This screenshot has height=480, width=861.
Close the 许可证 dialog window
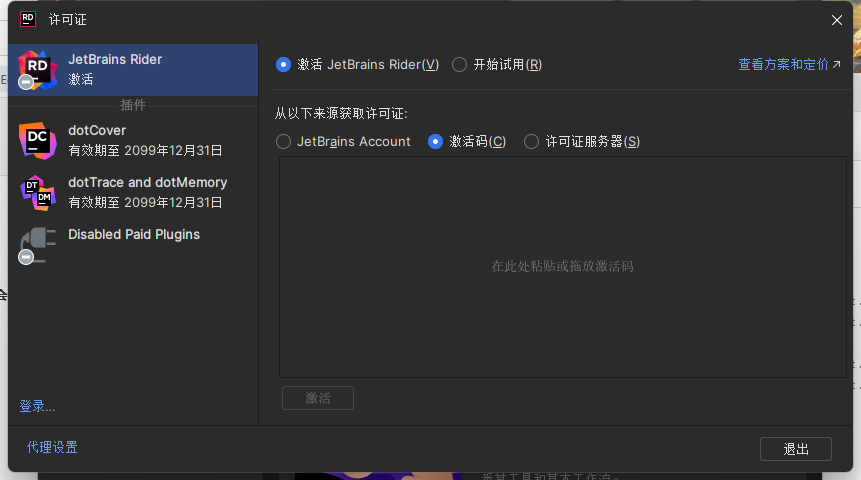click(x=836, y=20)
